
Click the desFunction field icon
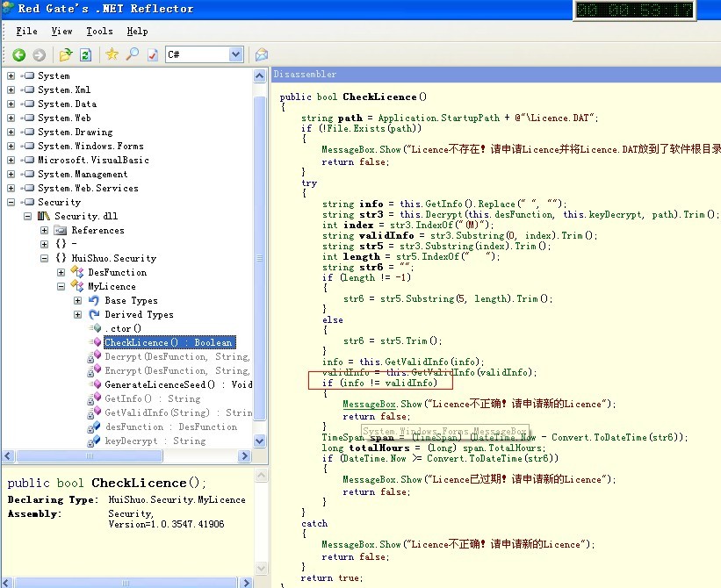pos(94,427)
